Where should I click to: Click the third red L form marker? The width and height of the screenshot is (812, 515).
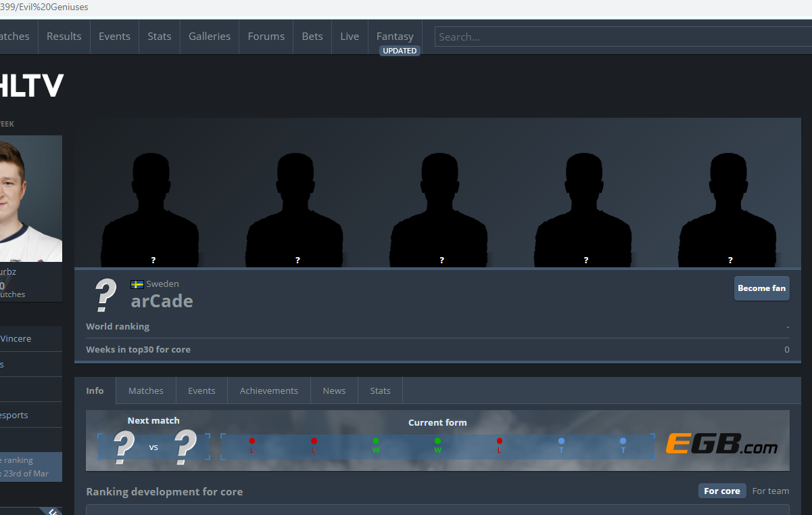point(500,445)
